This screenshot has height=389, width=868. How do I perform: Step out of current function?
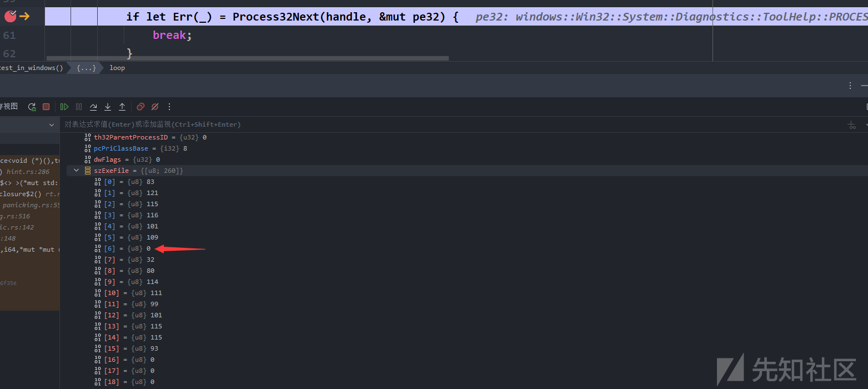[122, 107]
